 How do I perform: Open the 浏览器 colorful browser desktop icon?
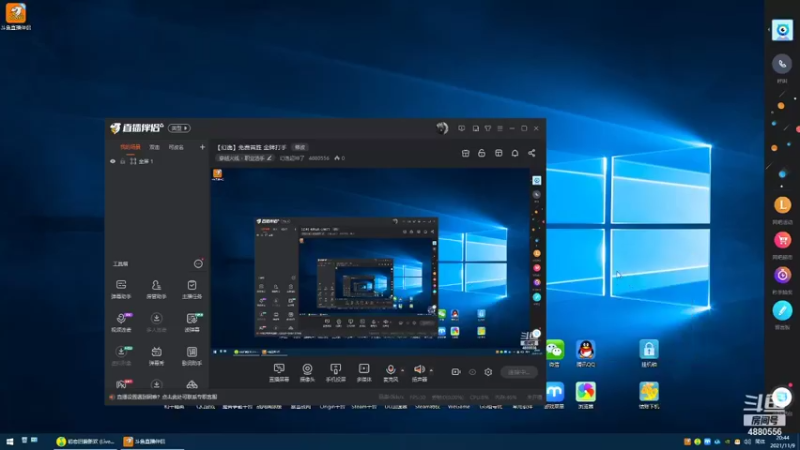click(x=586, y=395)
